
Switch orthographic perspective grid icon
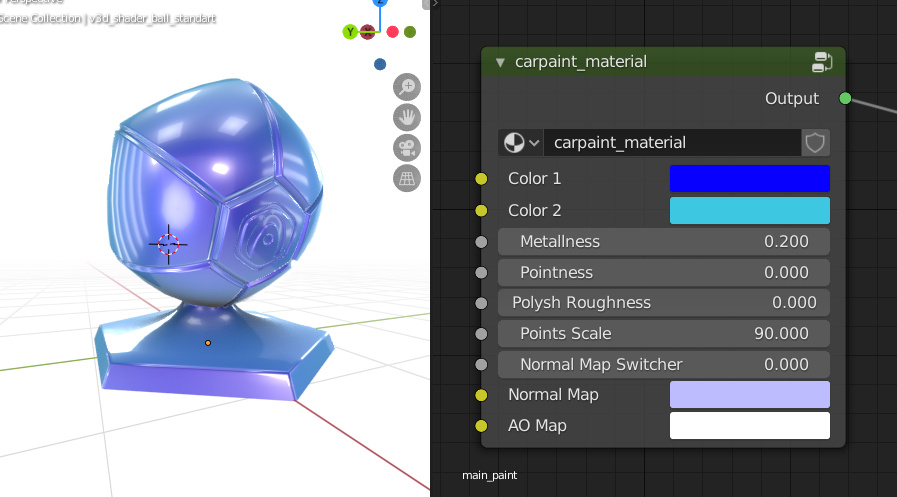coord(407,178)
